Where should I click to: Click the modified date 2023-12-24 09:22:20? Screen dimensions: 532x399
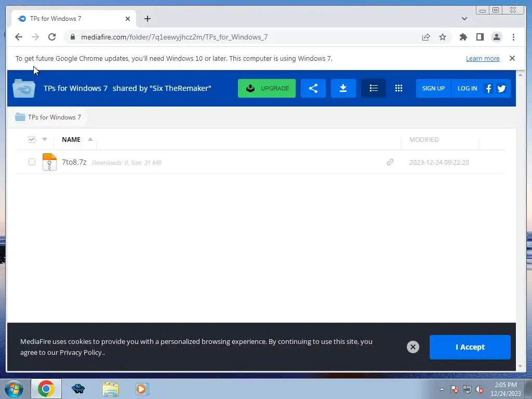[439, 162]
